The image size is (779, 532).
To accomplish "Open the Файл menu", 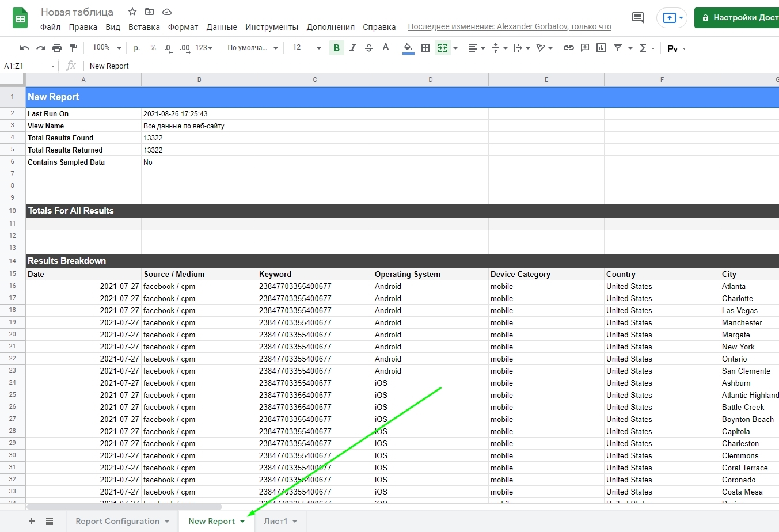I will 50,27.
